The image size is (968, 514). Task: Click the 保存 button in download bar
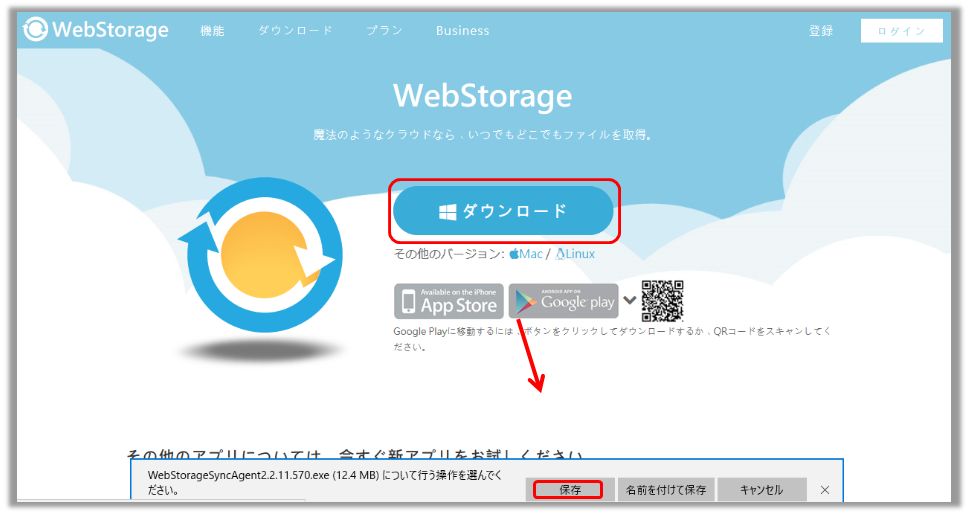[570, 490]
